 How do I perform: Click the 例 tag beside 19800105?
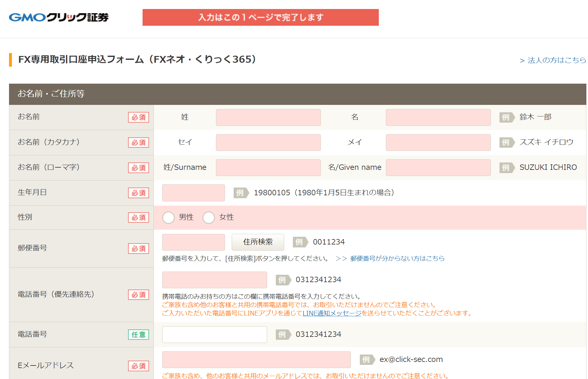[x=241, y=193]
